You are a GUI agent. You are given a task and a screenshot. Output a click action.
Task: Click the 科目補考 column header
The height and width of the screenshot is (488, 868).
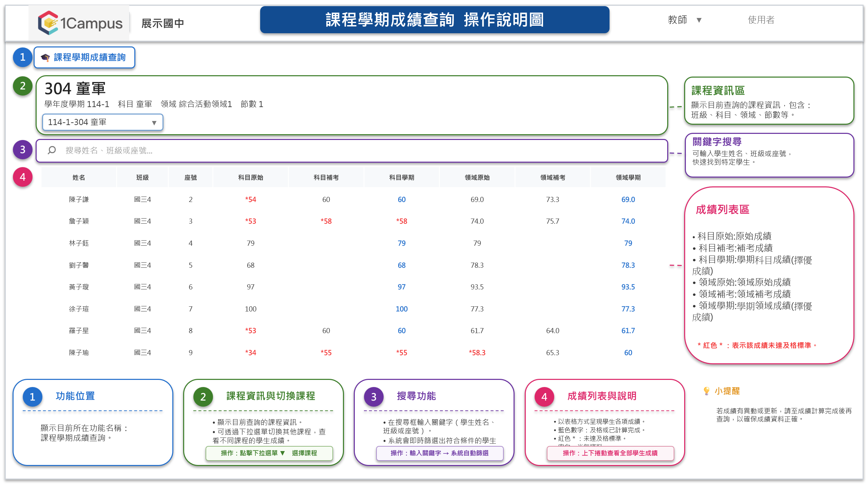click(x=326, y=177)
